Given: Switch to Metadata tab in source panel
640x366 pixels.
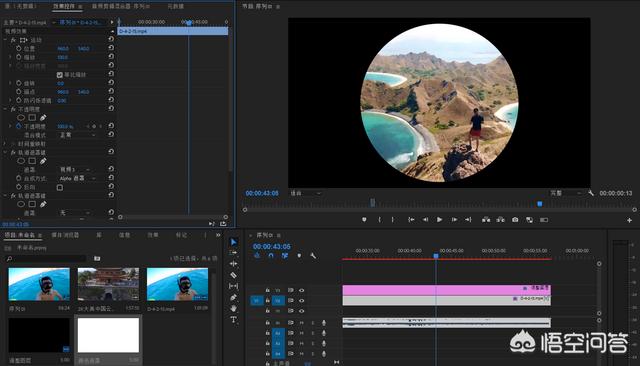Looking at the screenshot, I should pyautogui.click(x=176, y=6).
